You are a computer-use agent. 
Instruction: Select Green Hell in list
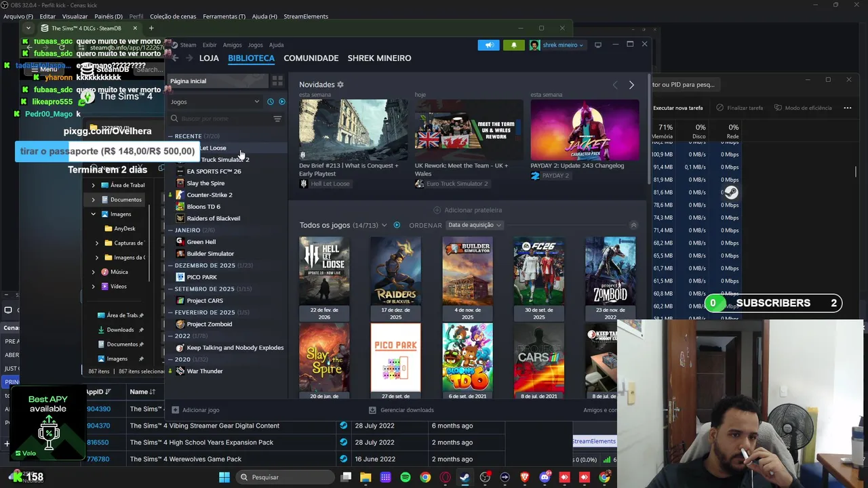tap(201, 242)
